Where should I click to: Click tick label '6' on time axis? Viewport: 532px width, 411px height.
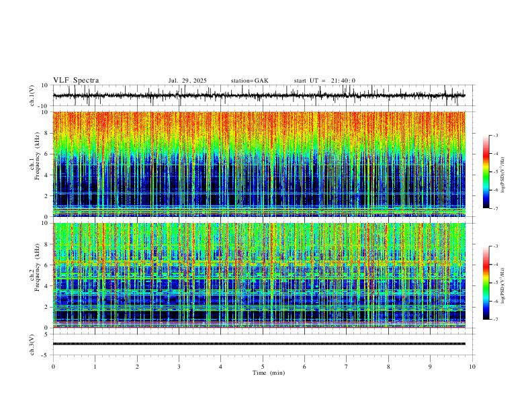[304, 367]
